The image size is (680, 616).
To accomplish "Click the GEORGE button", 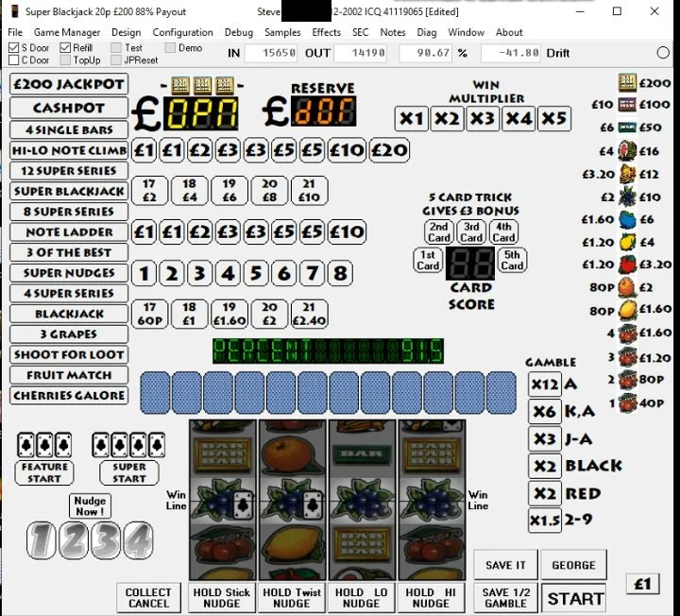I will point(574,565).
